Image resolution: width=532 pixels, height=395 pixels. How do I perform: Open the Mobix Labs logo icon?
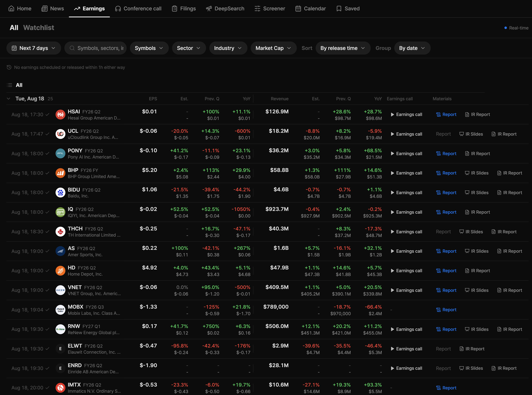[60, 310]
